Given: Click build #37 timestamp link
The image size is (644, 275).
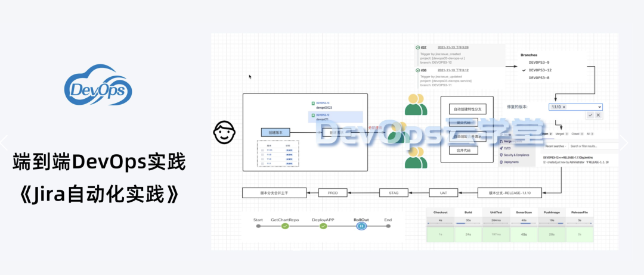Looking at the screenshot, I should [453, 48].
